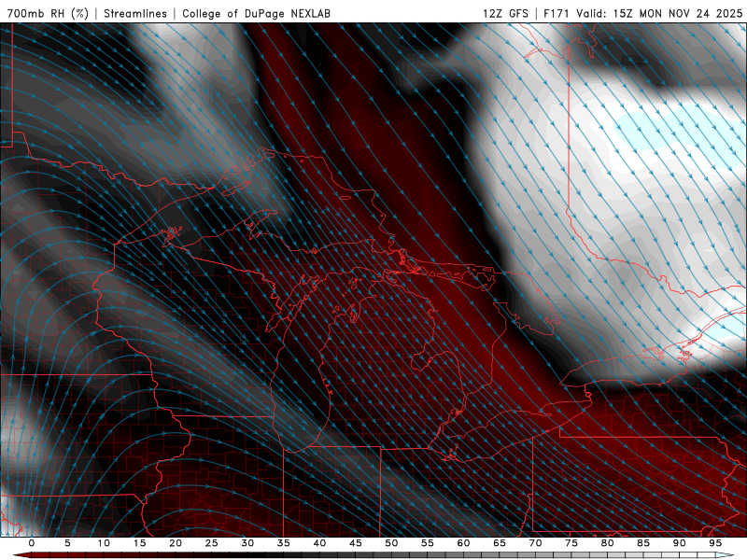This screenshot has width=747, height=560.
Task: Select the "50" value on the RH scale
Action: [391, 543]
